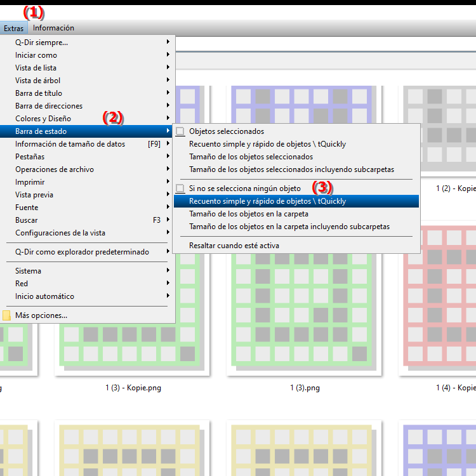Select thumbnail 1 (3).png
This screenshot has width=476, height=476.
click(304, 314)
